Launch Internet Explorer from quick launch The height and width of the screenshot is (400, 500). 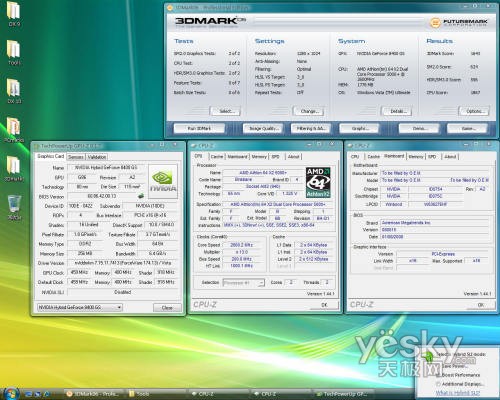pos(46,394)
